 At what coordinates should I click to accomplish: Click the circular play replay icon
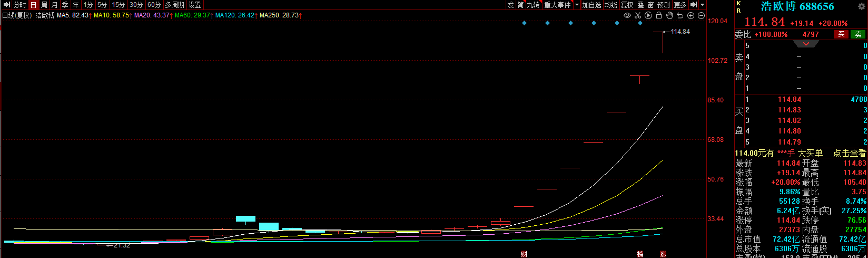(x=648, y=15)
